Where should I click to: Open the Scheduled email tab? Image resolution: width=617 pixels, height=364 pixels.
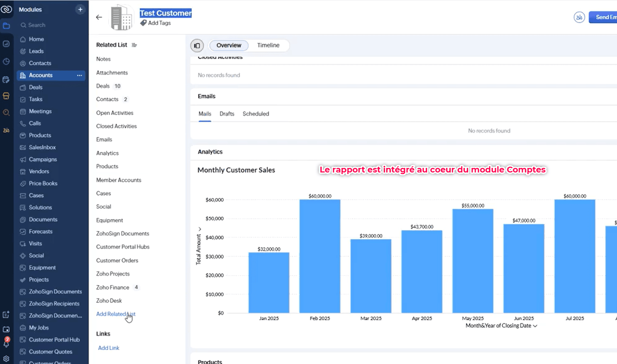point(256,114)
